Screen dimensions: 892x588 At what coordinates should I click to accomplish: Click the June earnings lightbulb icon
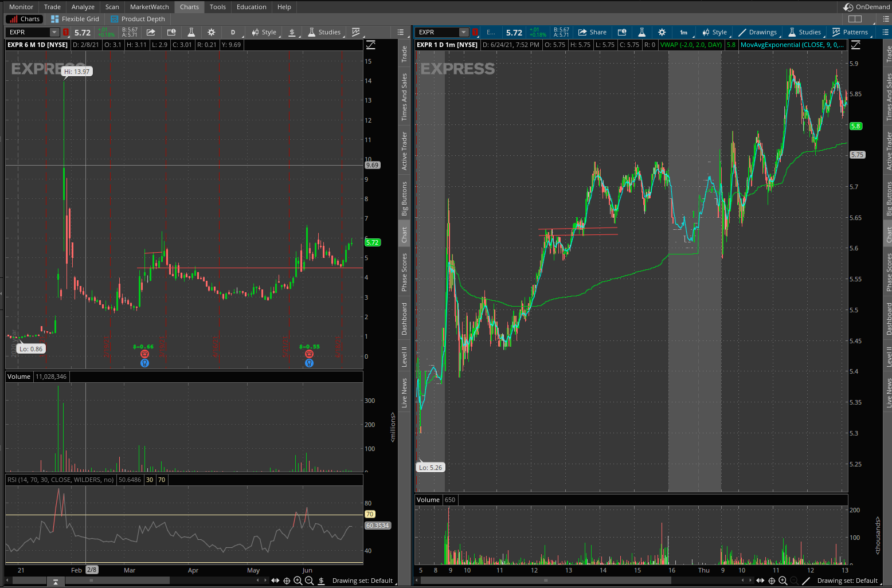(309, 363)
